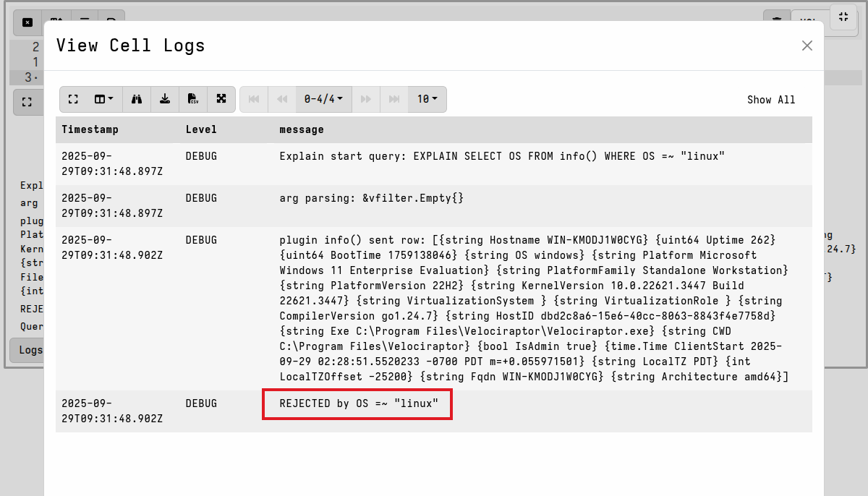The image size is (868, 496).
Task: Jump to the first page of logs
Action: (x=253, y=99)
